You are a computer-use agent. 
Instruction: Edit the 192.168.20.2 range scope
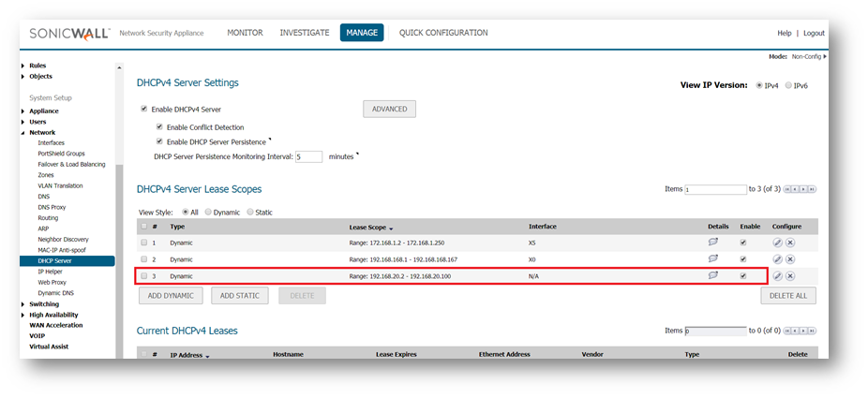[777, 276]
